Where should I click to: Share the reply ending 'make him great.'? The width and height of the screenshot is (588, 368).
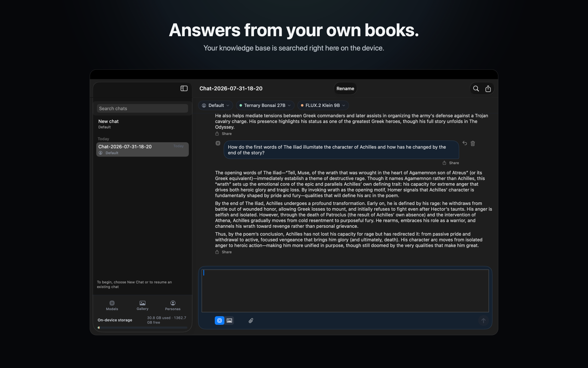point(224,252)
